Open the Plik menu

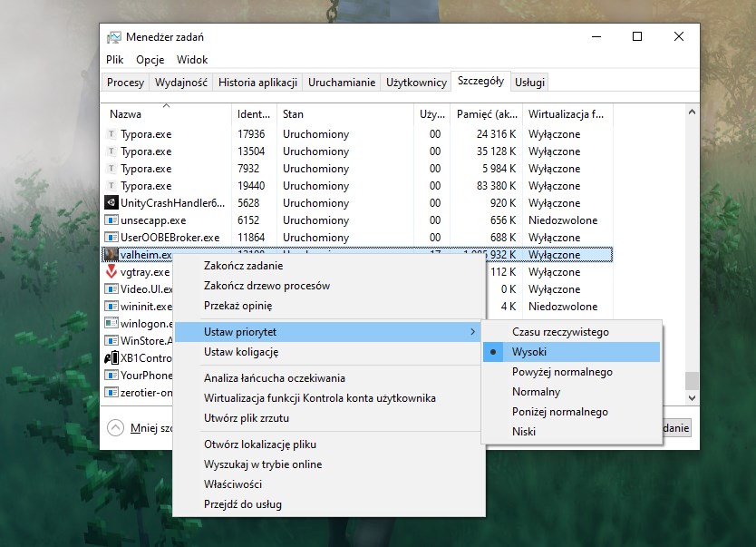(115, 60)
